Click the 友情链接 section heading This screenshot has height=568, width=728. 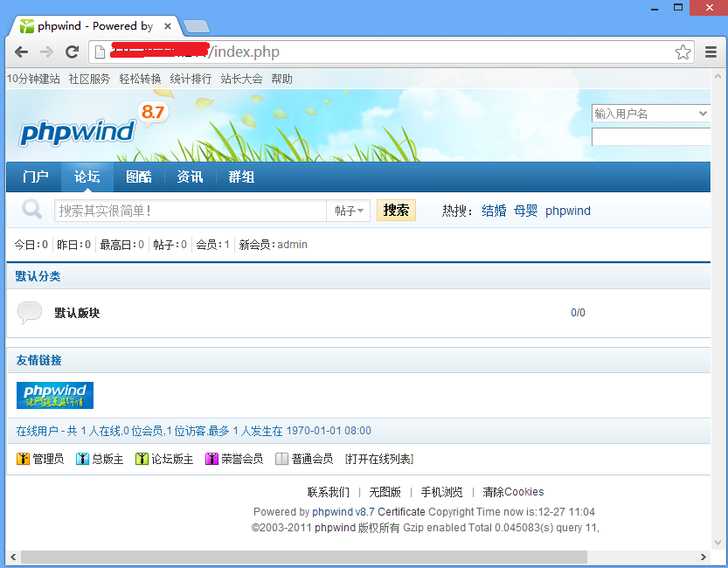tap(39, 360)
